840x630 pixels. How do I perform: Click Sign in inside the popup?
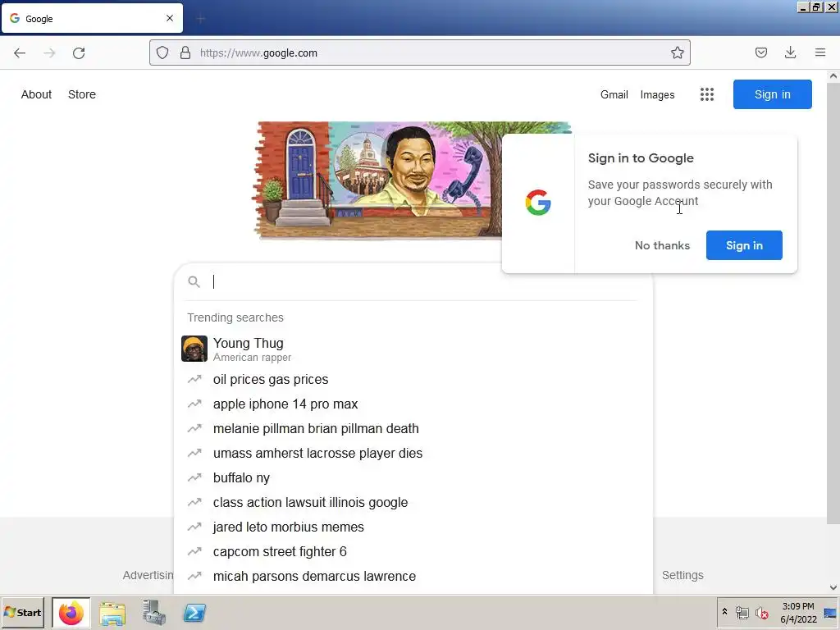click(744, 245)
